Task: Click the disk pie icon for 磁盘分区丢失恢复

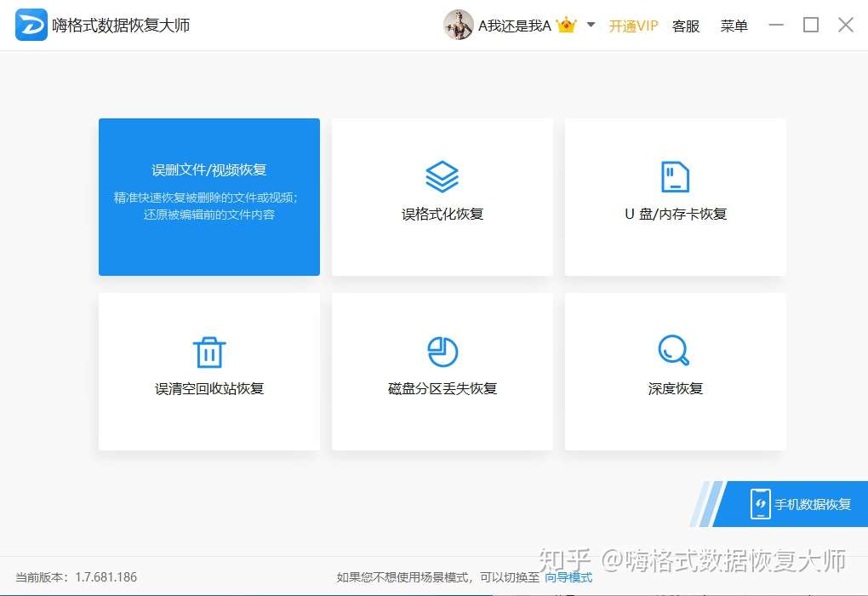Action: point(442,351)
